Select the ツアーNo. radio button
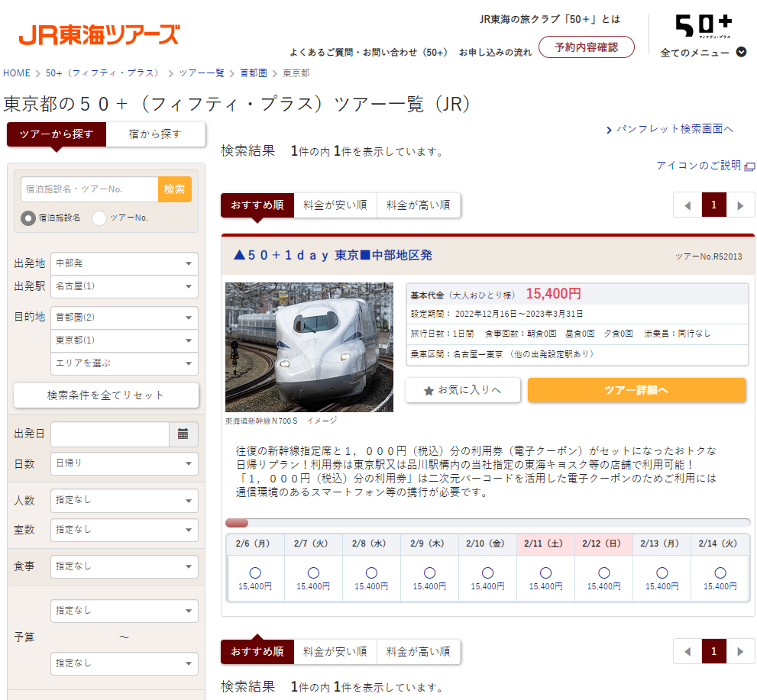 tap(99, 218)
